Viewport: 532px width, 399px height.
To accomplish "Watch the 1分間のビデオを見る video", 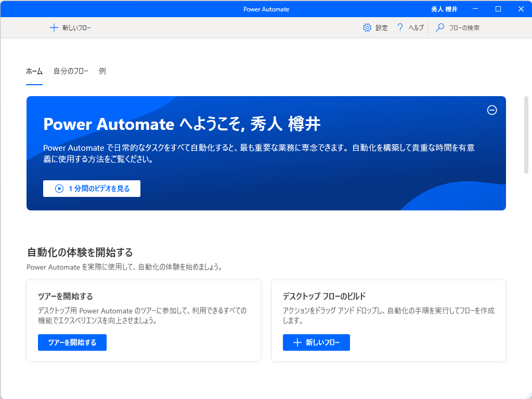I will click(x=92, y=188).
